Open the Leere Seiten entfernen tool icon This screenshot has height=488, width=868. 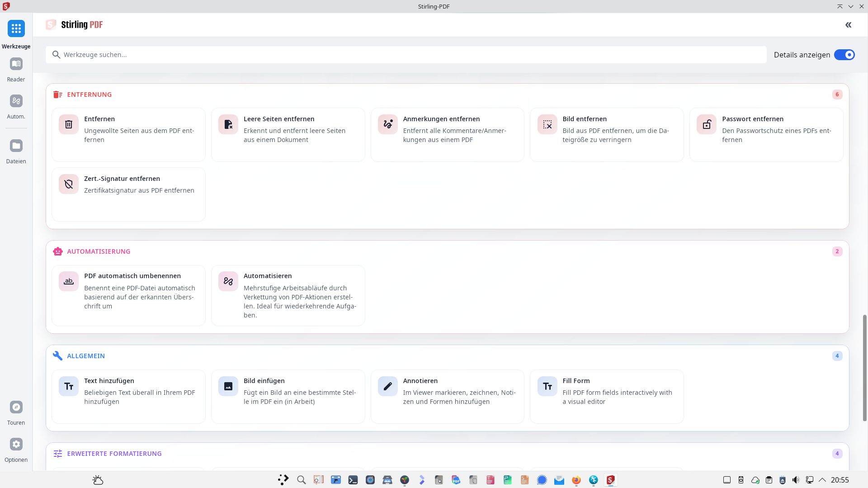228,124
